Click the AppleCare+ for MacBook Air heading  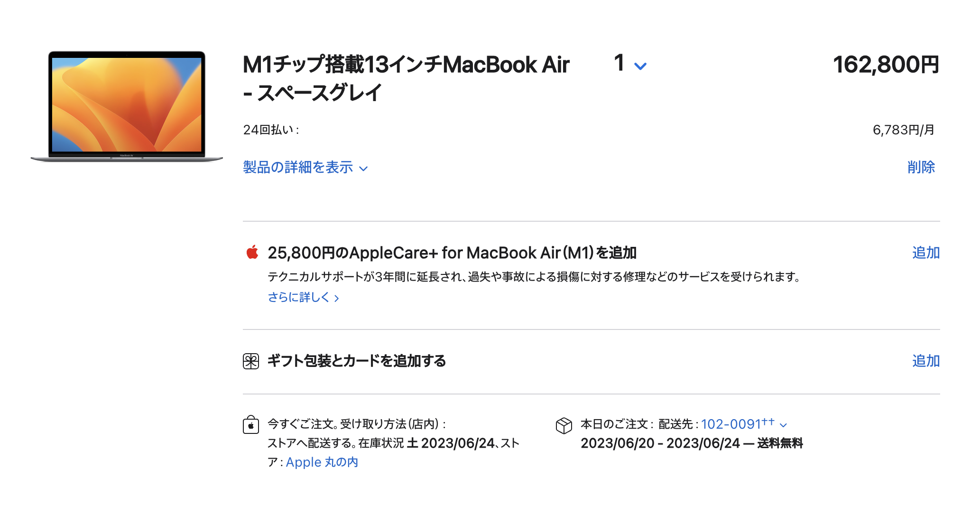452,253
